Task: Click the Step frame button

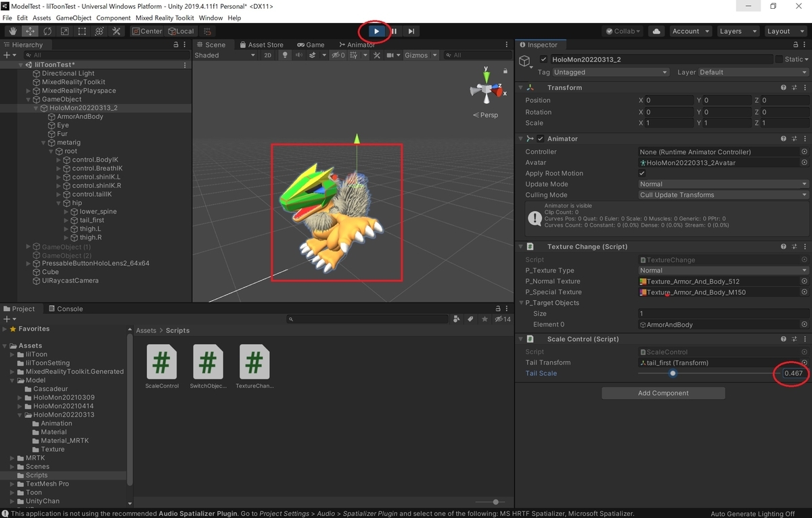Action: click(x=411, y=31)
